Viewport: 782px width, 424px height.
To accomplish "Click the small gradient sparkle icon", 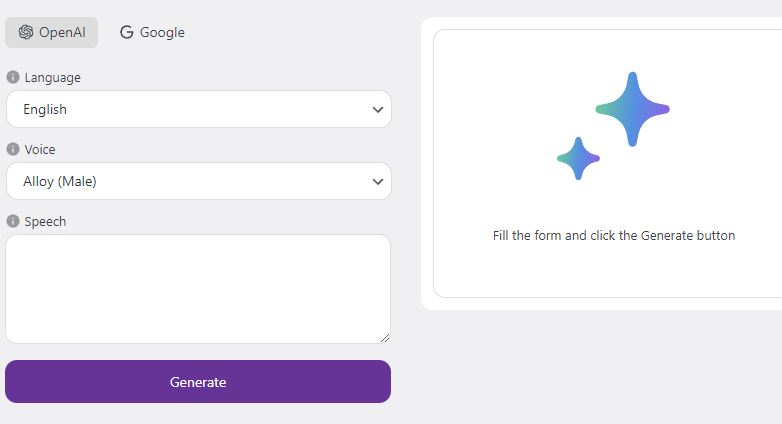I will [x=579, y=159].
